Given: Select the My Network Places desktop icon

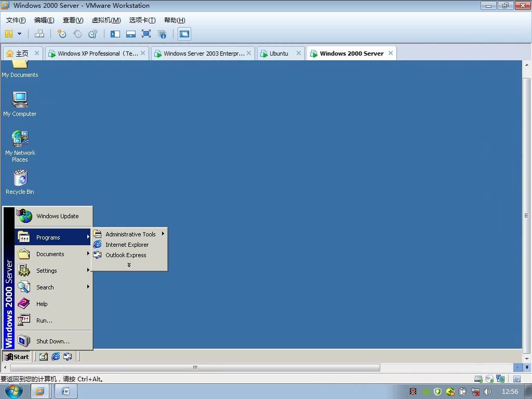Looking at the screenshot, I should tap(20, 146).
